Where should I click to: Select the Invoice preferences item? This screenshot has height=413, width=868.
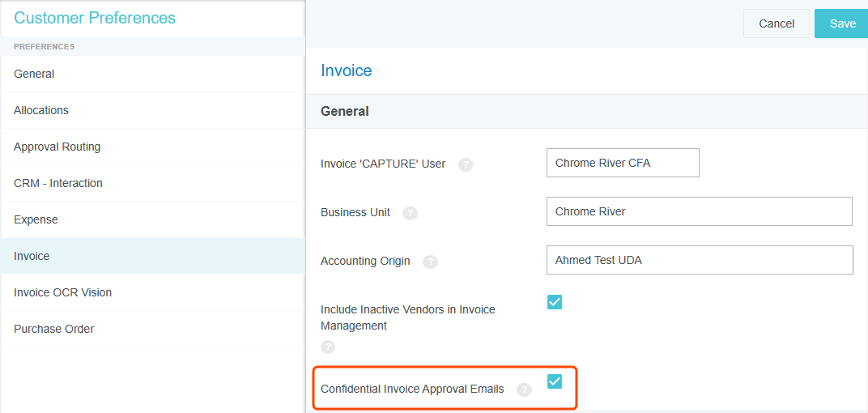[x=32, y=256]
